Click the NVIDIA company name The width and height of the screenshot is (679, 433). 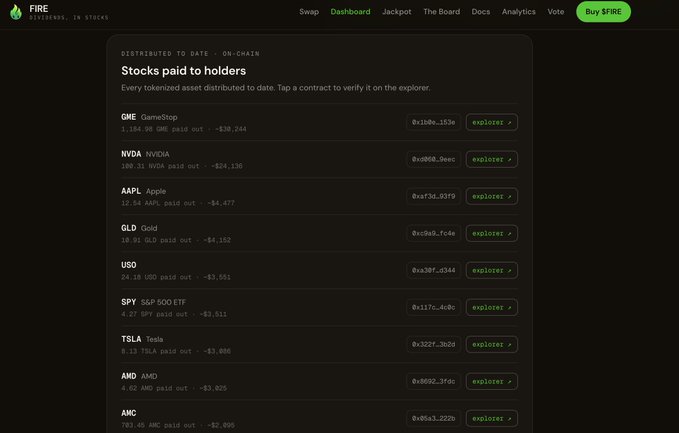(x=158, y=154)
